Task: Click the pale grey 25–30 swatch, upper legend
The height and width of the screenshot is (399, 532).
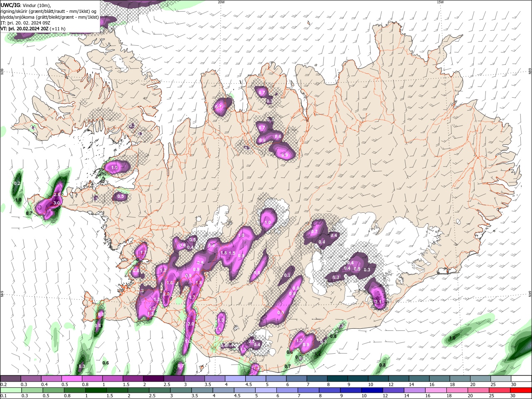Action: tap(501, 379)
